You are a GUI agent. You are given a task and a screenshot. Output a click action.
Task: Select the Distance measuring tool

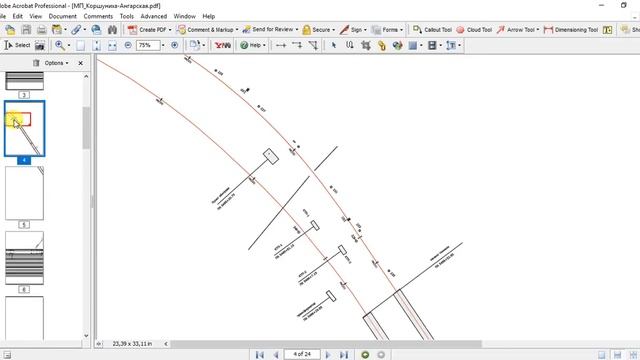pyautogui.click(x=281, y=45)
